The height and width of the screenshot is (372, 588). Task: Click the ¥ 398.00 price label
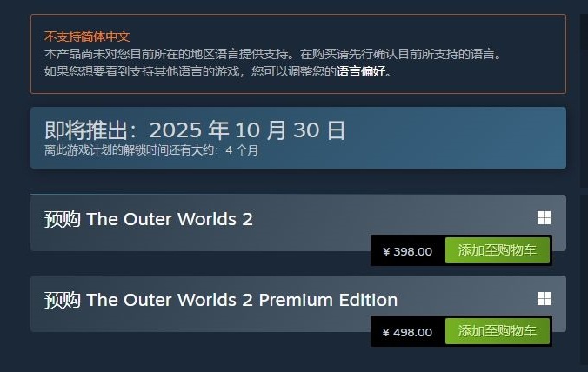point(408,251)
